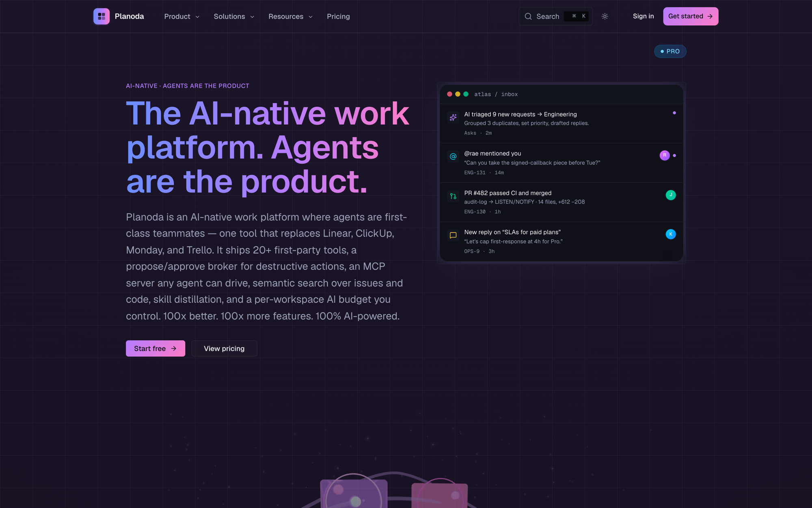
Task: Expand the Resources dropdown menu
Action: [290, 16]
